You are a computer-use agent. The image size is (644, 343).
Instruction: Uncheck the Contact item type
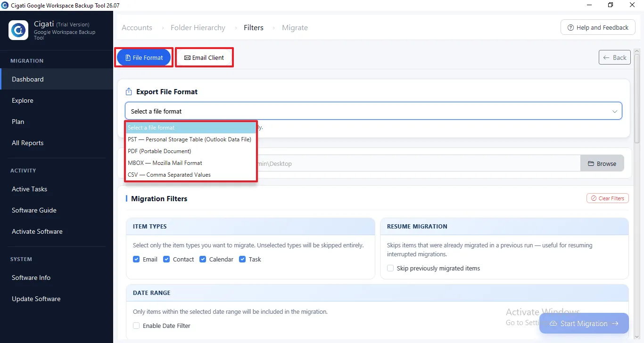pos(166,259)
